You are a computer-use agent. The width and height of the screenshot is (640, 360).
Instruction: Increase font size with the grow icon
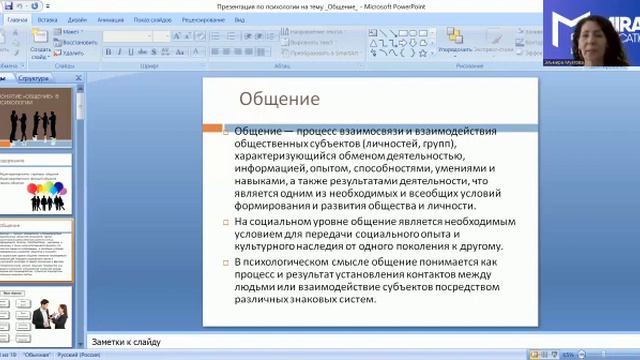coord(177,36)
